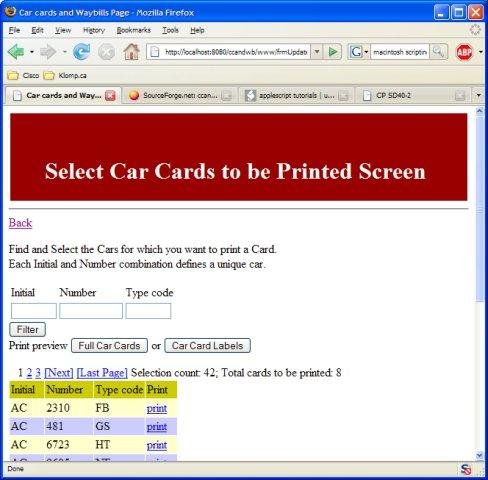The width and height of the screenshot is (488, 480).
Task: Click the status bar security icon
Action: point(466,469)
